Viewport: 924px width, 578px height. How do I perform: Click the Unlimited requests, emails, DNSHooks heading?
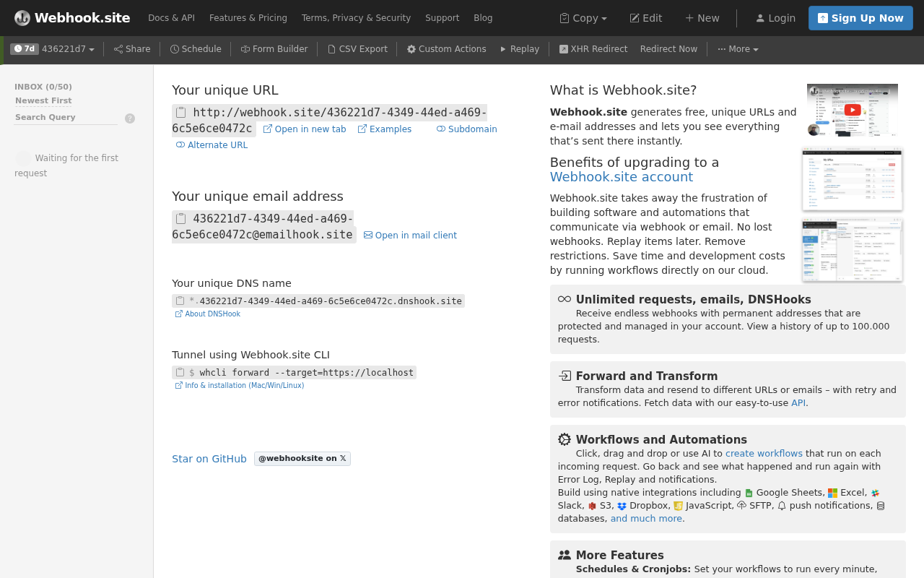[x=693, y=300]
